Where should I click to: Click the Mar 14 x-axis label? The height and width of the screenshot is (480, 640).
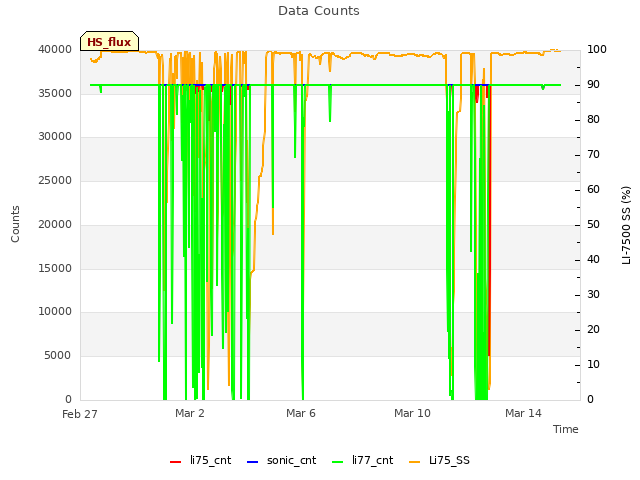pos(523,413)
